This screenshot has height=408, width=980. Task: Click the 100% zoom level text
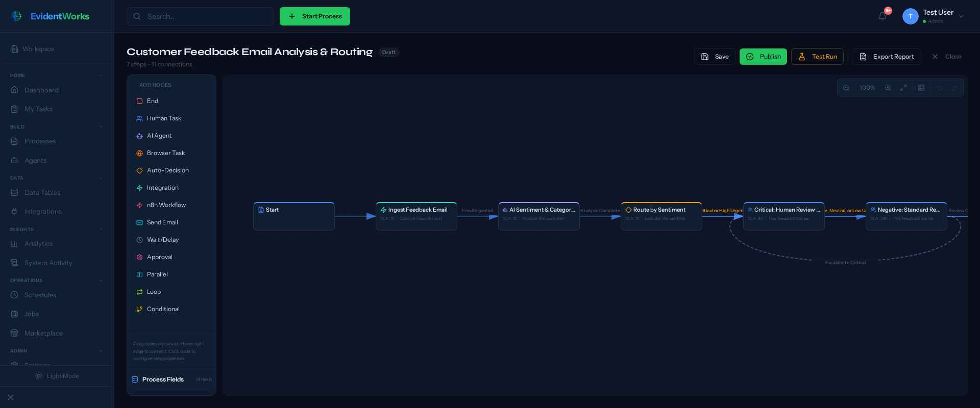[867, 88]
